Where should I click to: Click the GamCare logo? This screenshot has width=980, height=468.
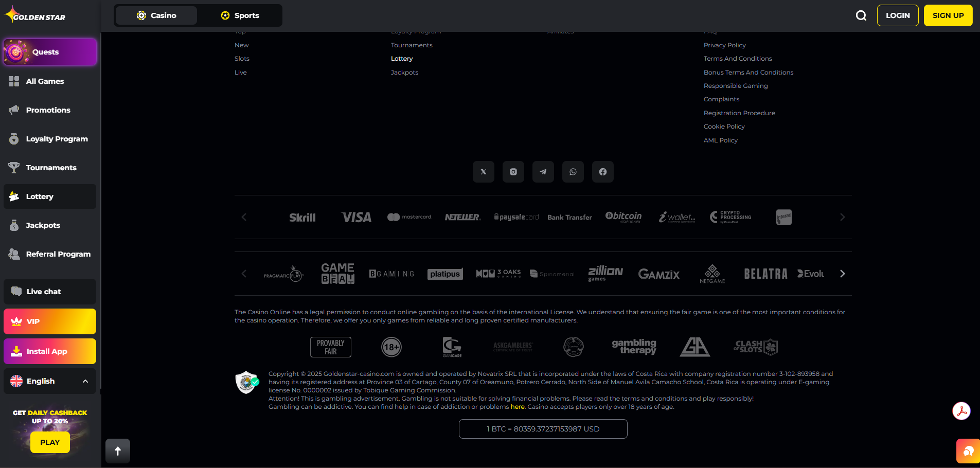click(452, 347)
